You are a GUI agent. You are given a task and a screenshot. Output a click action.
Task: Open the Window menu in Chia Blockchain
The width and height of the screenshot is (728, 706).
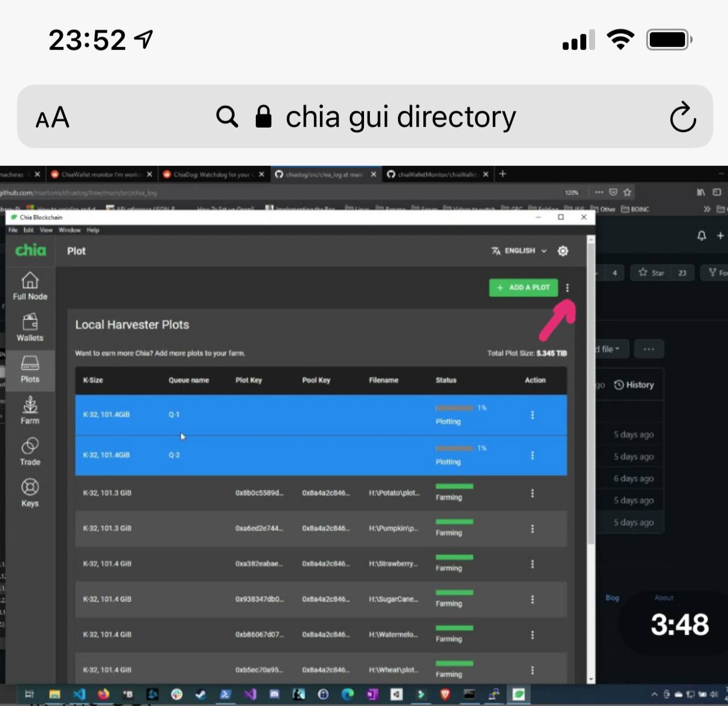69,230
